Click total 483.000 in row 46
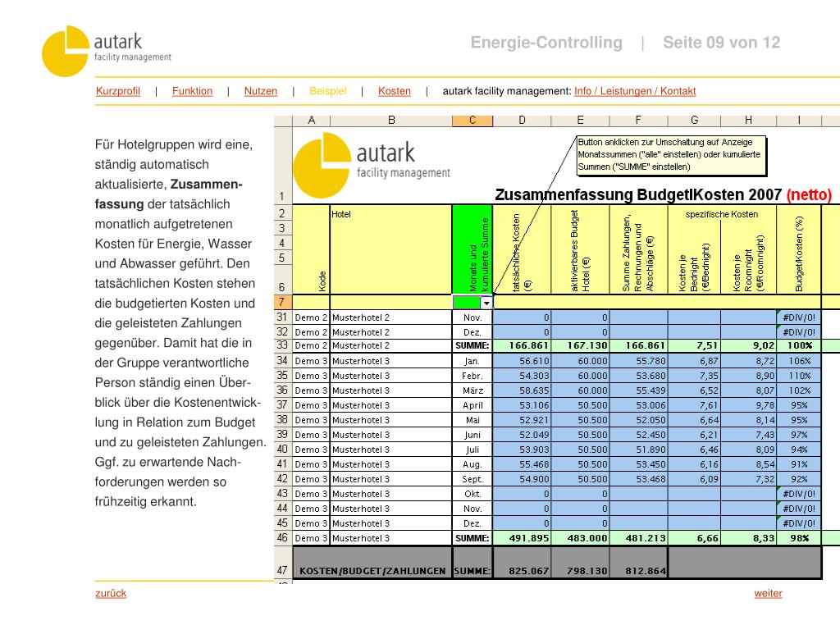The image size is (840, 630). coord(580,538)
